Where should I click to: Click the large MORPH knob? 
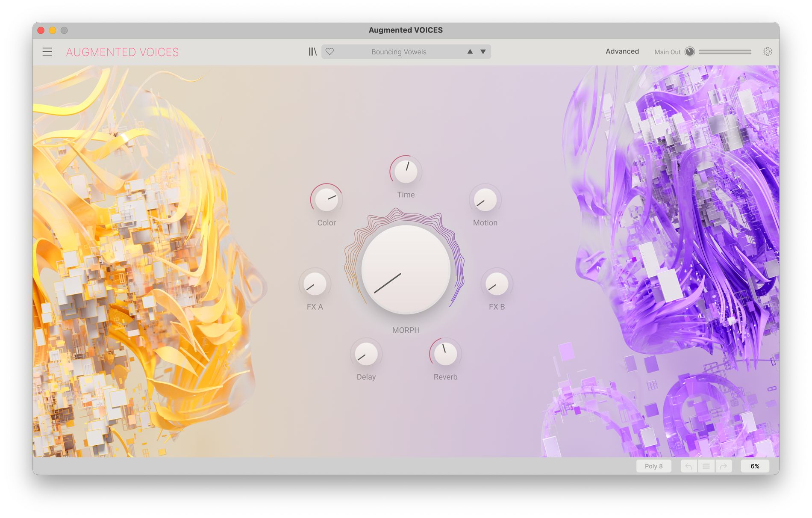[406, 269]
